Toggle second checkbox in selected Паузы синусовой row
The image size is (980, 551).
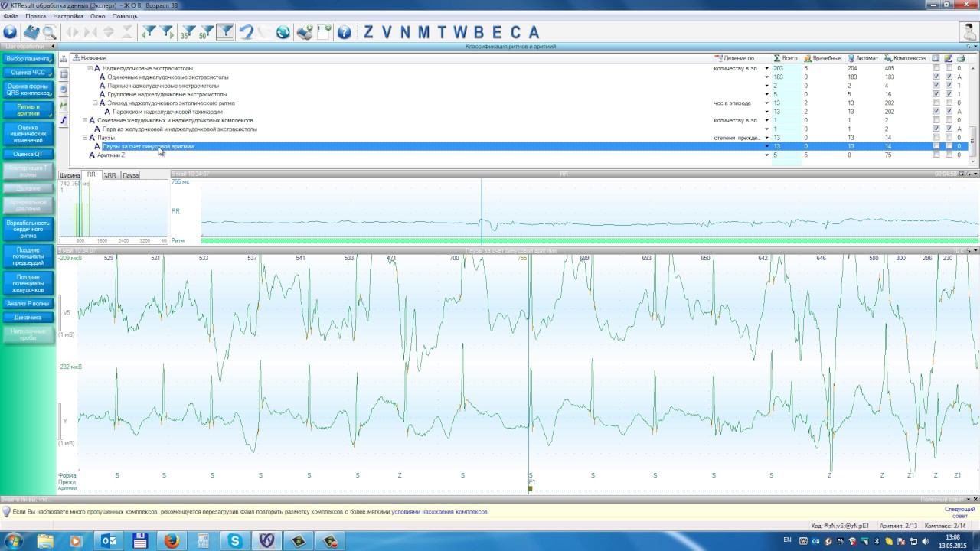[x=949, y=146]
